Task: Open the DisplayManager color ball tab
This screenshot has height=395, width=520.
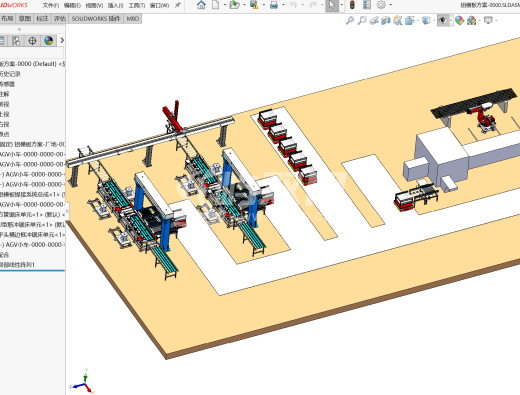Action: click(x=49, y=41)
